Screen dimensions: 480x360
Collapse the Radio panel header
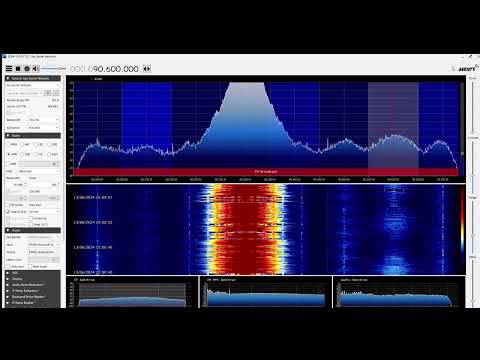(x=33, y=136)
